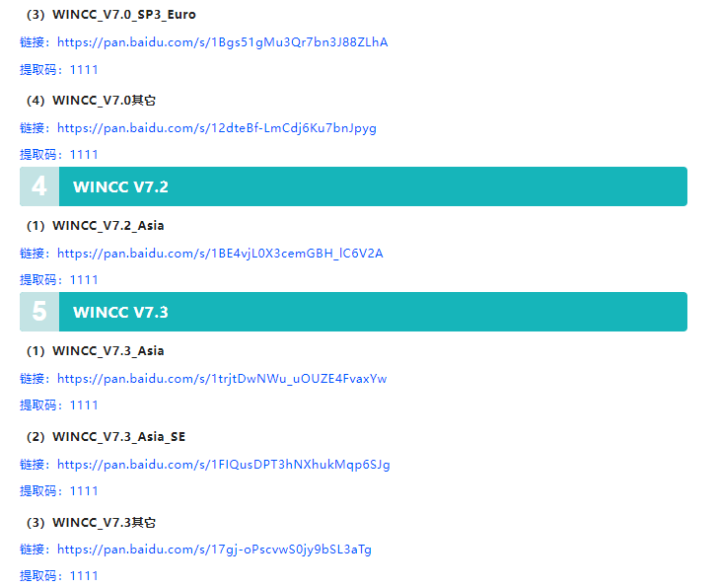
Task: Click the (2) WINCC_V7.3_Asia_SE title
Action: point(106,437)
